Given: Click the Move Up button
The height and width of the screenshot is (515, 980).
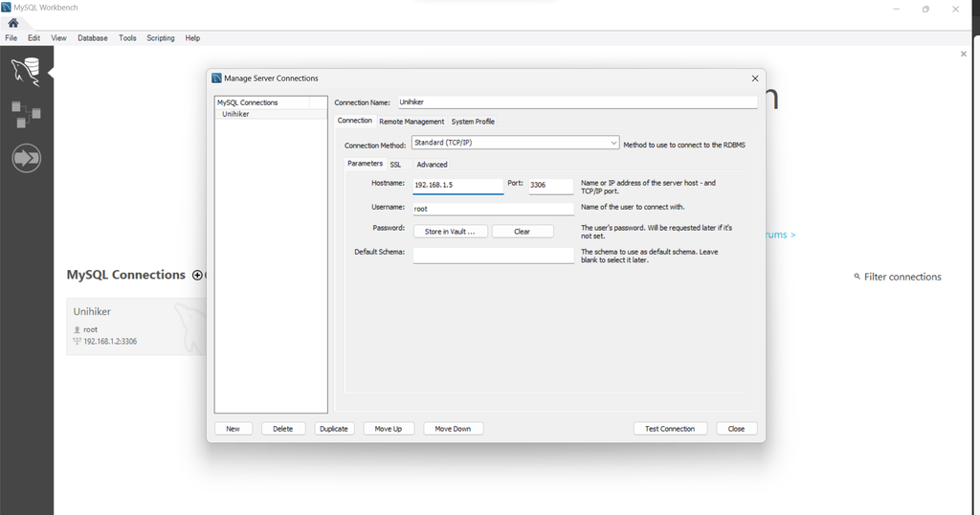Looking at the screenshot, I should [x=389, y=429].
